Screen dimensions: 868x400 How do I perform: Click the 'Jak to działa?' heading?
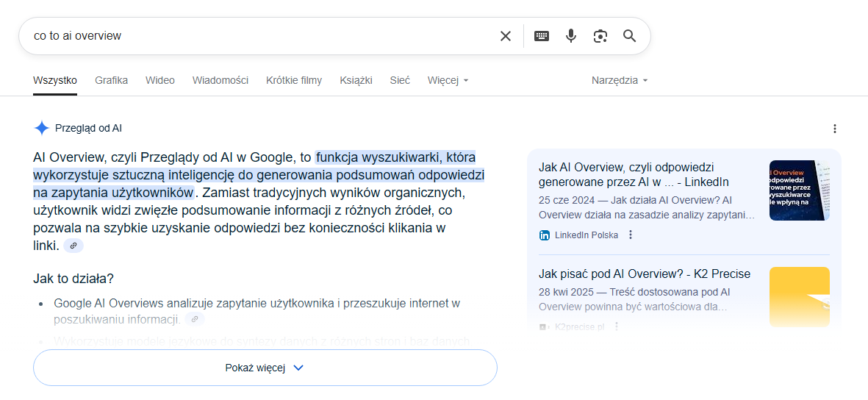73,278
